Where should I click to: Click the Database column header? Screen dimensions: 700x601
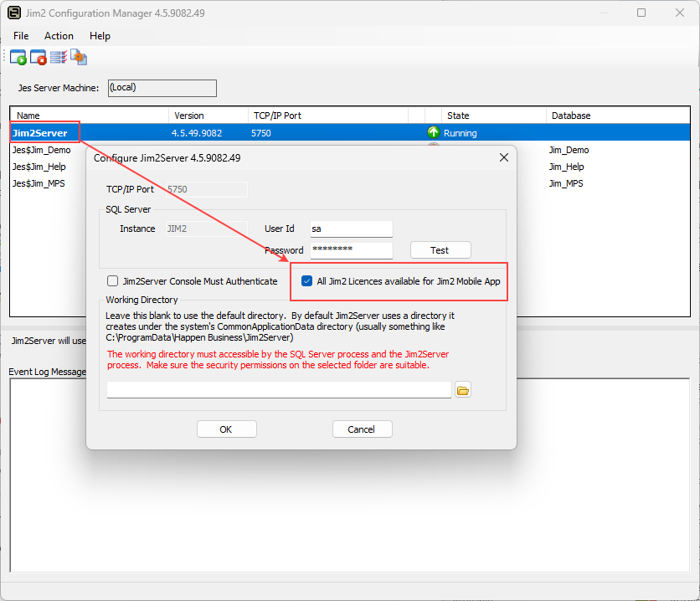(x=618, y=116)
